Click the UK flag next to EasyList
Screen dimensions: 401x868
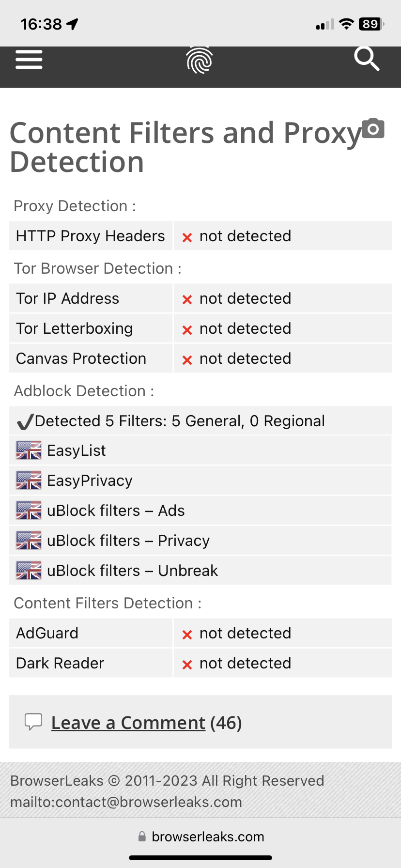pyautogui.click(x=28, y=450)
